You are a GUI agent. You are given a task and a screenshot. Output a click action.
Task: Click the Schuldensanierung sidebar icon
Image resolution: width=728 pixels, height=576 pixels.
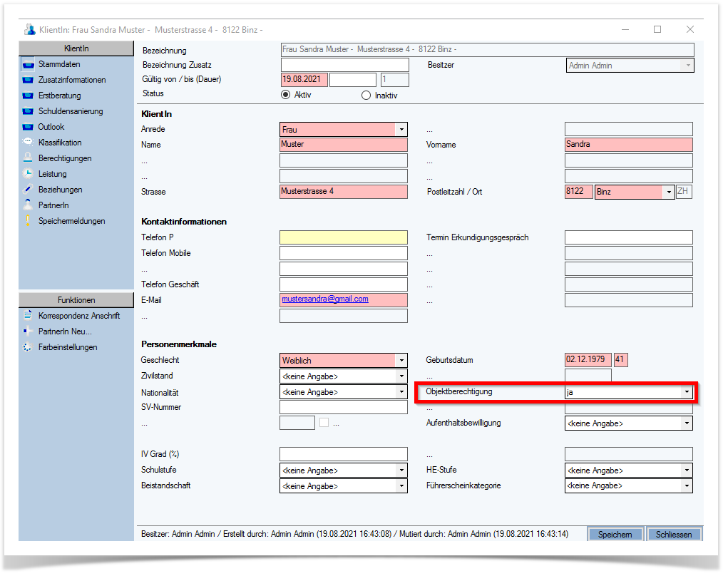(x=28, y=111)
